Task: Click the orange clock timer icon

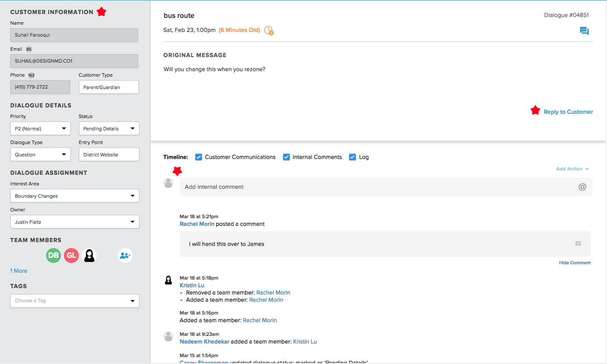Action: (x=269, y=30)
